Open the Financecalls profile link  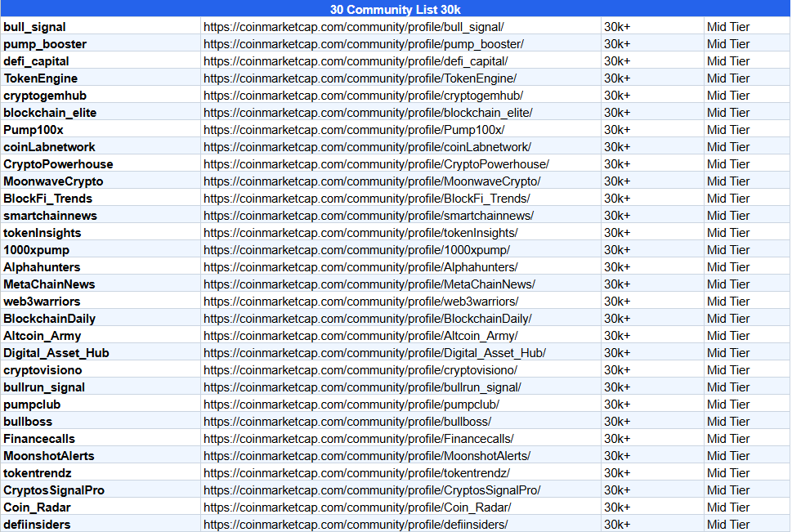[x=359, y=439]
